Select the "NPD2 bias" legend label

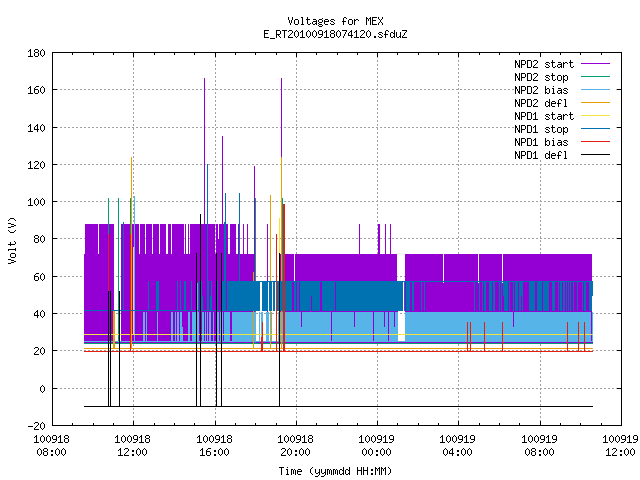click(541, 90)
